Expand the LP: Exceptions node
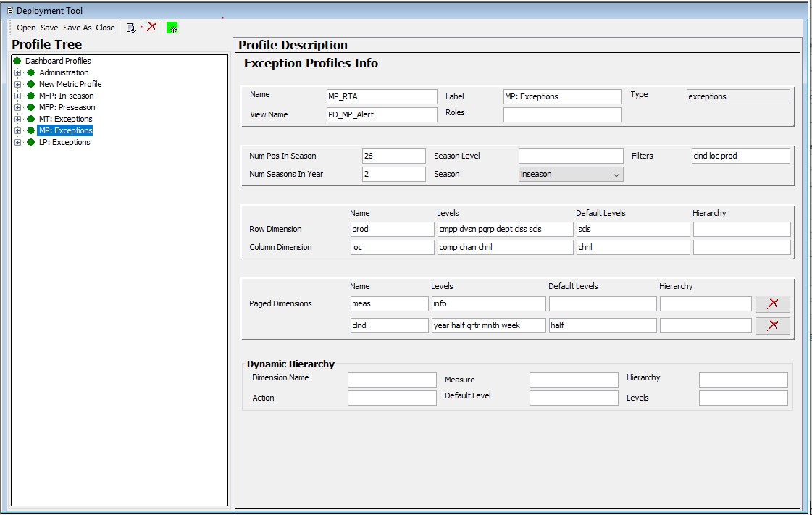Viewport: 812px width, 515px height. coord(17,142)
